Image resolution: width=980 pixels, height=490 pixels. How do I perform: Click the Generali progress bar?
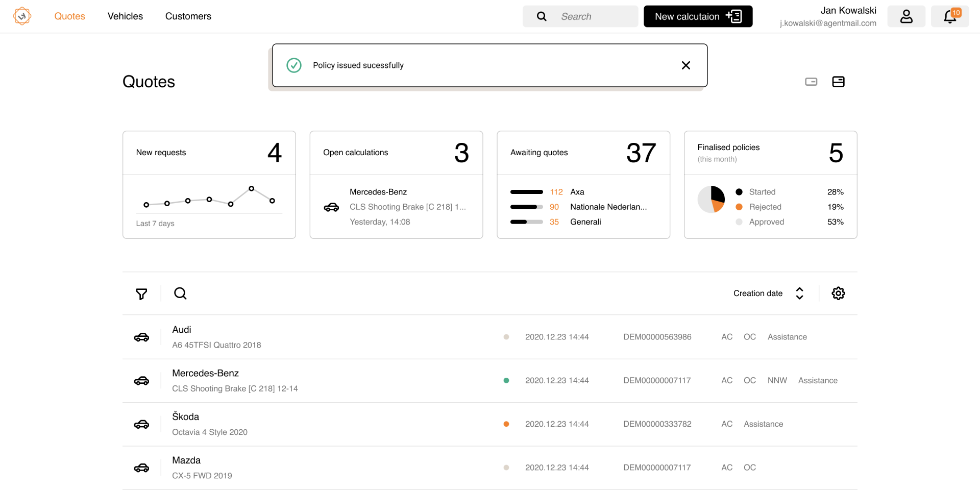point(527,222)
